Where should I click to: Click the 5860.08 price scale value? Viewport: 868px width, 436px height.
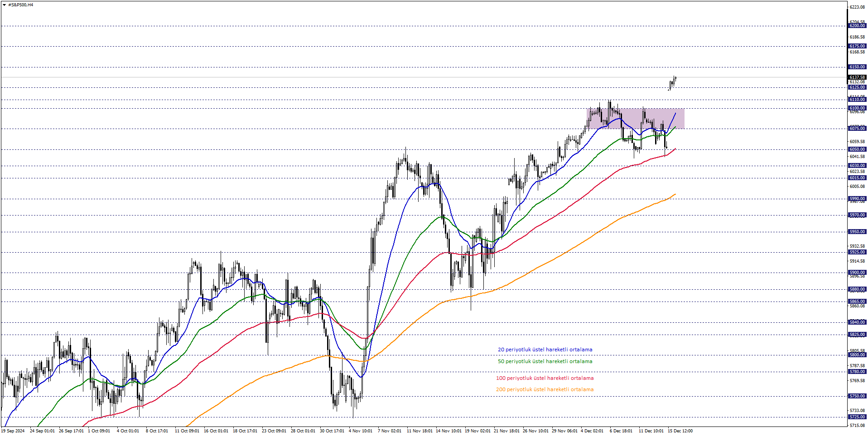[857, 306]
